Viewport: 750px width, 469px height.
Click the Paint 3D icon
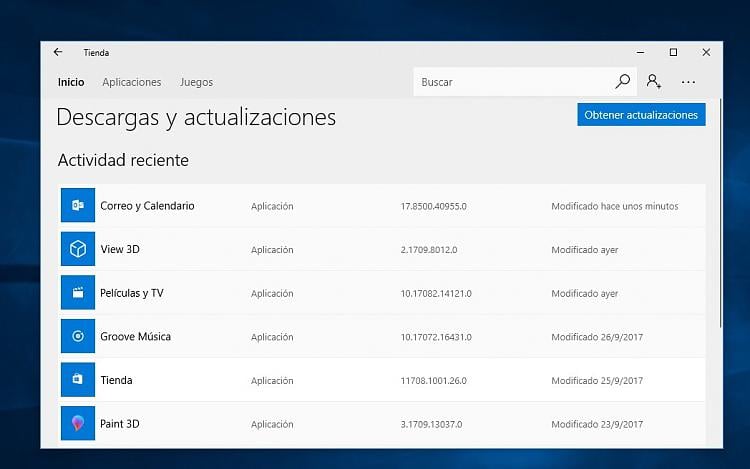(77, 423)
